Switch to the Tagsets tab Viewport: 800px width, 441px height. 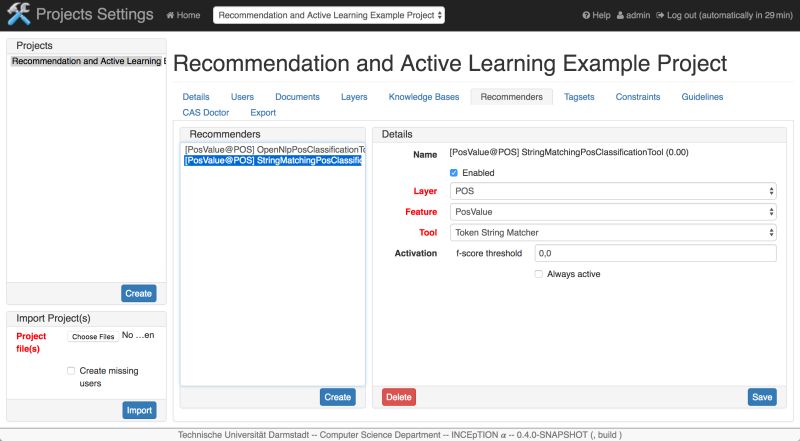579,97
